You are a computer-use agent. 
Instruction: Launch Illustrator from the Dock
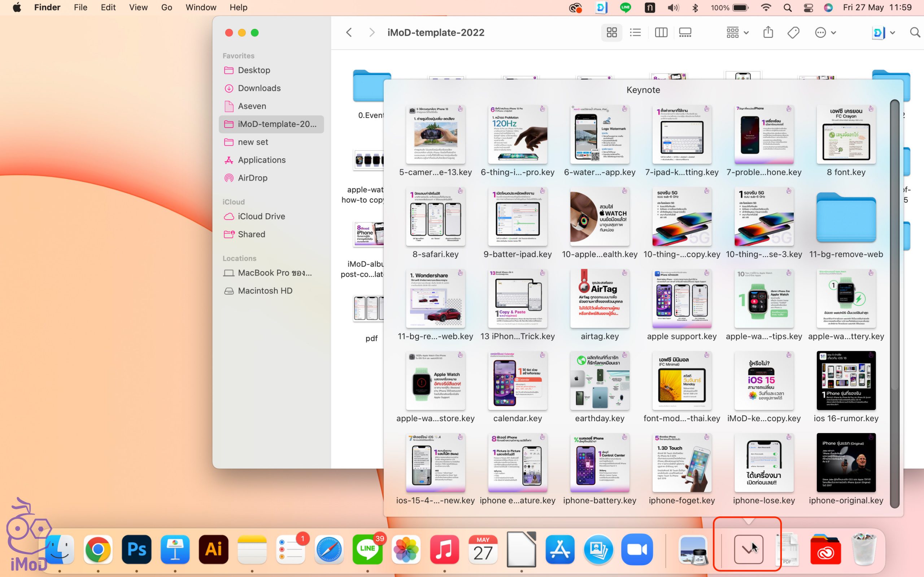[x=213, y=550]
